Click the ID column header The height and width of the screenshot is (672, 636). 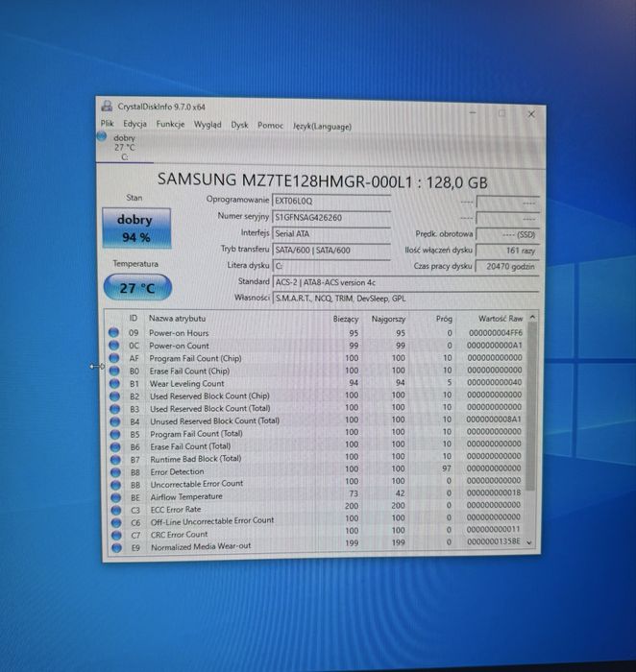[x=134, y=318]
